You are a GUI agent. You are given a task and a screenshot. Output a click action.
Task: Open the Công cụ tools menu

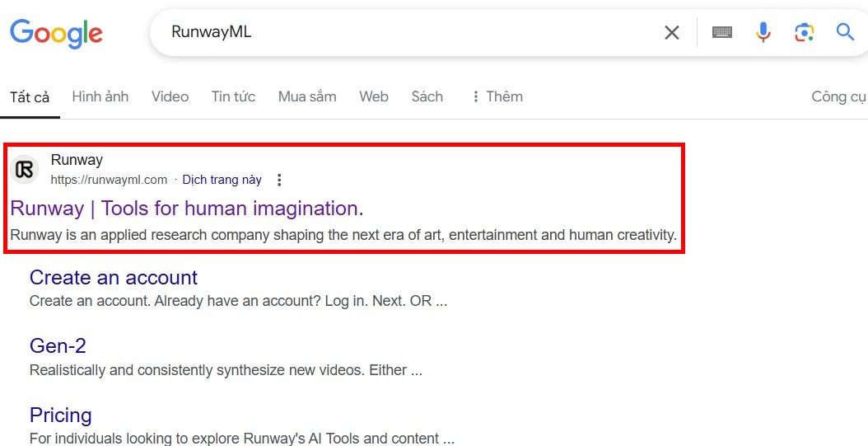tap(838, 97)
